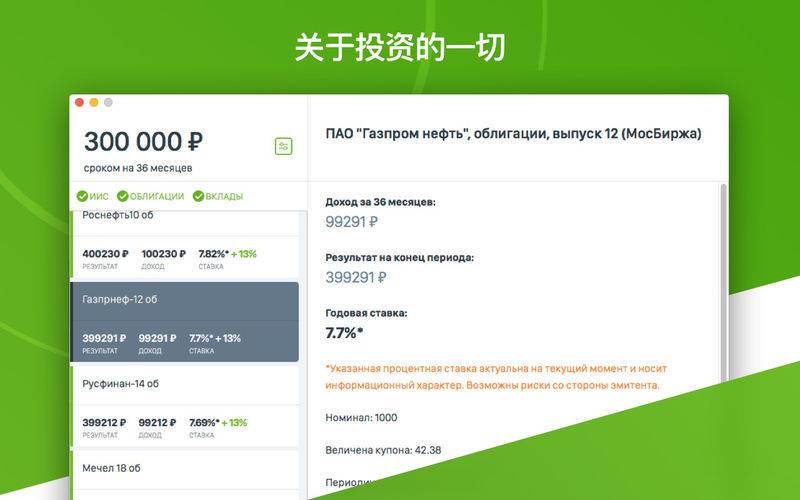Click the Величена купона: 42.38 line
This screenshot has width=800, height=500.
(383, 451)
